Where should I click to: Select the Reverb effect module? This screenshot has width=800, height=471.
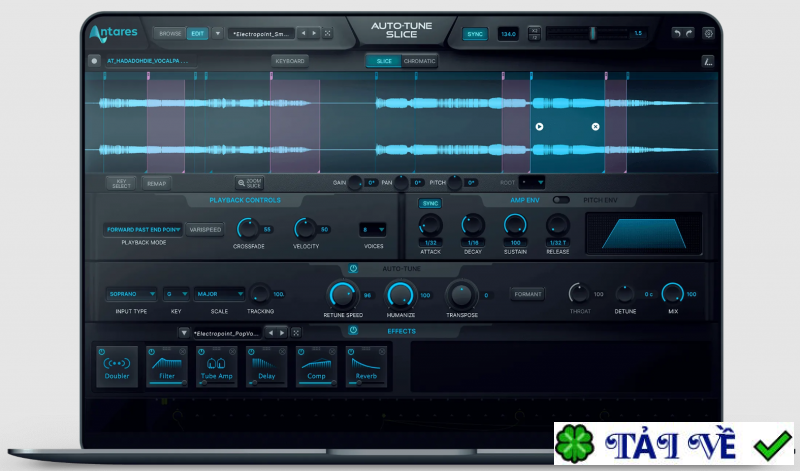coord(366,367)
